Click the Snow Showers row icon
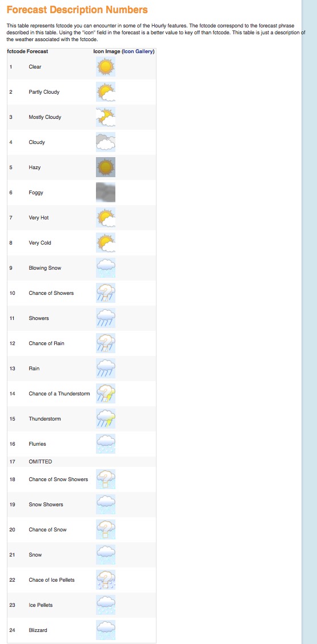317x644 pixels. point(106,505)
